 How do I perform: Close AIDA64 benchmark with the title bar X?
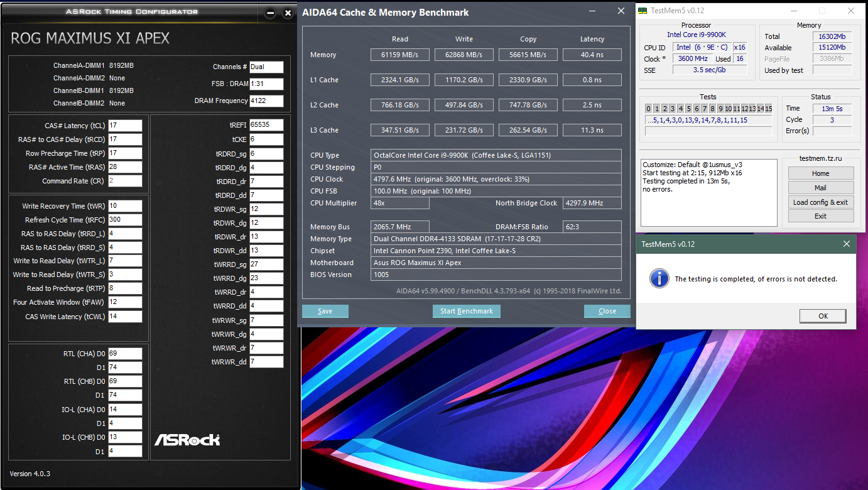tap(621, 11)
